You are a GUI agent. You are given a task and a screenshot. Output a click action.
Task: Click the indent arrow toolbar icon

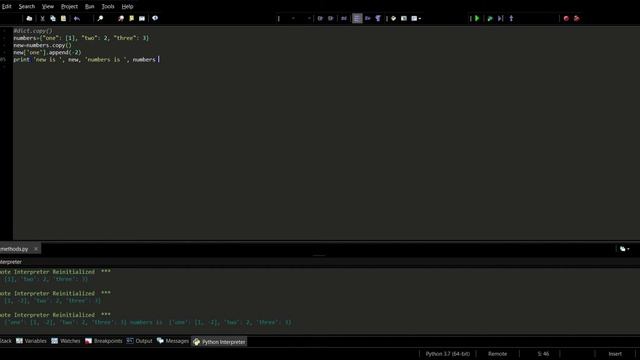coord(368,18)
